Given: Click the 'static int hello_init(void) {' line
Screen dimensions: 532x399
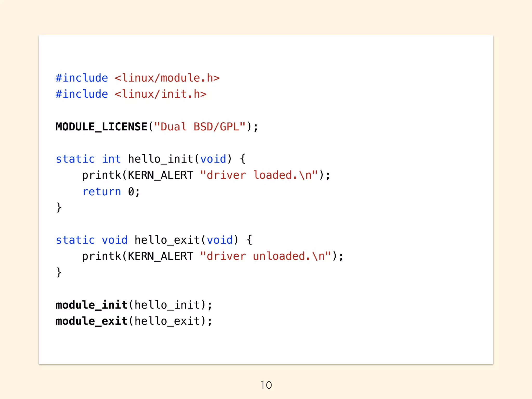Looking at the screenshot, I should click(151, 159).
